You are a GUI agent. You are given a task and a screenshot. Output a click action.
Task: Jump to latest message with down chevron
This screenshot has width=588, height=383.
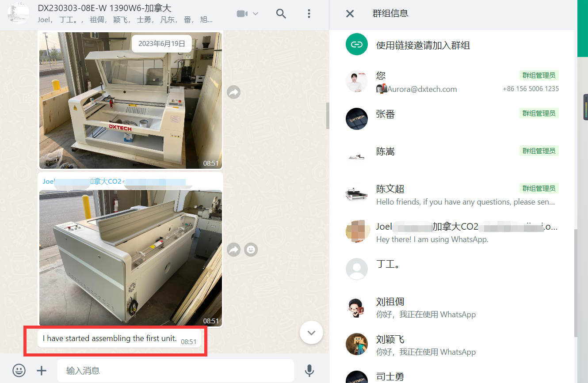(311, 332)
